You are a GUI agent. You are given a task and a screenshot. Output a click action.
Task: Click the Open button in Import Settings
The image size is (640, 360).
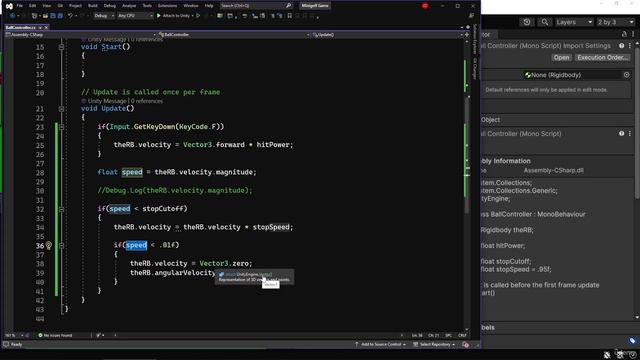(x=561, y=58)
